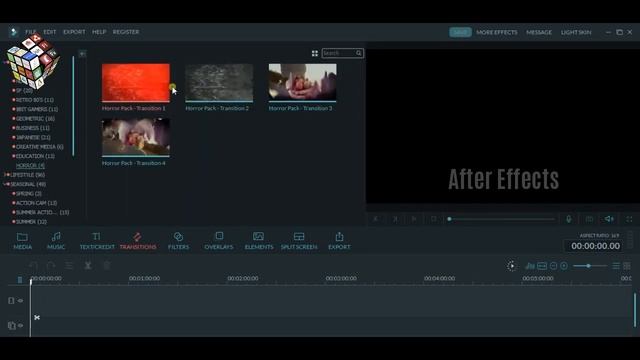Screen dimensions: 640x360
Task: Collapse the category sidebar panel arrow
Action: [82, 54]
